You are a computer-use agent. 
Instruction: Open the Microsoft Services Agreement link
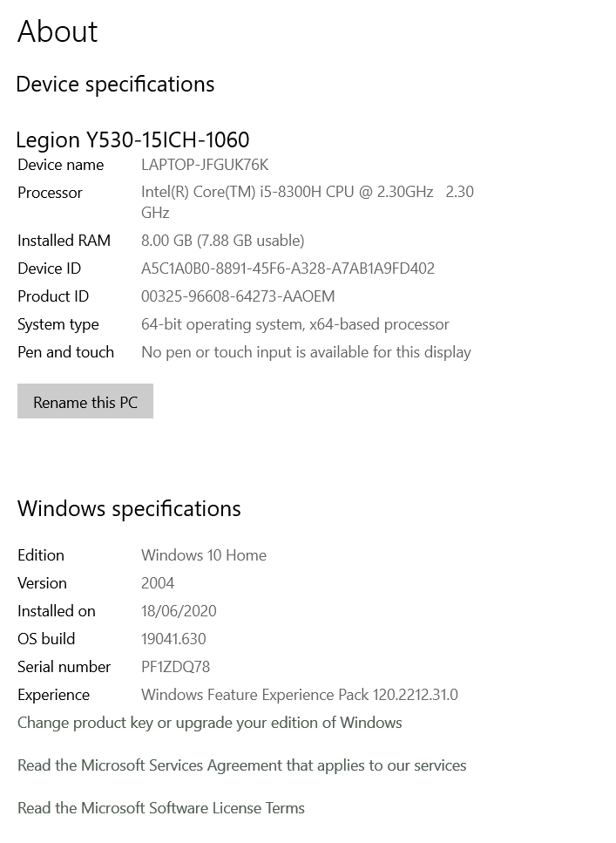241,765
